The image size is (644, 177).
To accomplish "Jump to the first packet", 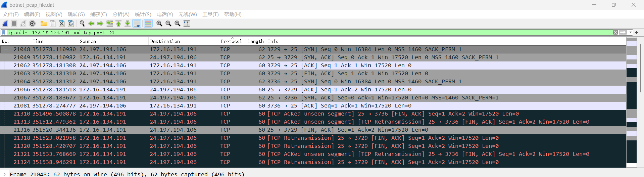I will point(118,24).
